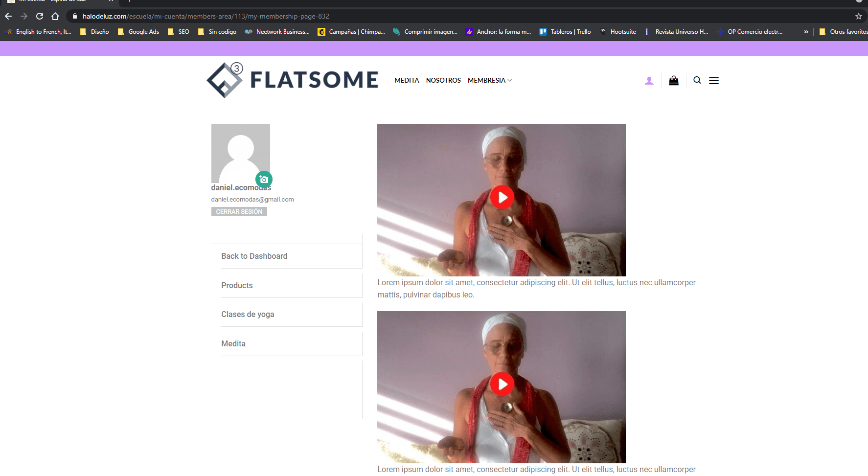Go forward in browser history
This screenshot has width=868, height=476.
point(24,16)
